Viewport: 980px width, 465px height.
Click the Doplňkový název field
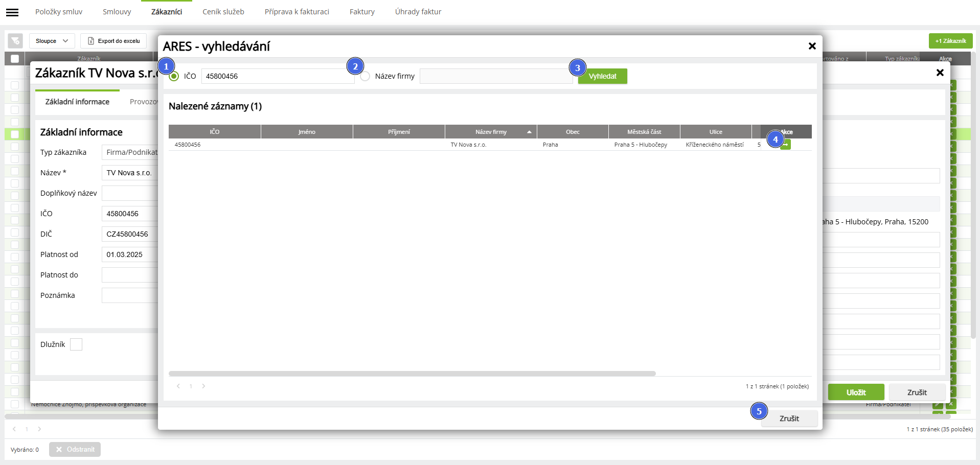tap(130, 193)
